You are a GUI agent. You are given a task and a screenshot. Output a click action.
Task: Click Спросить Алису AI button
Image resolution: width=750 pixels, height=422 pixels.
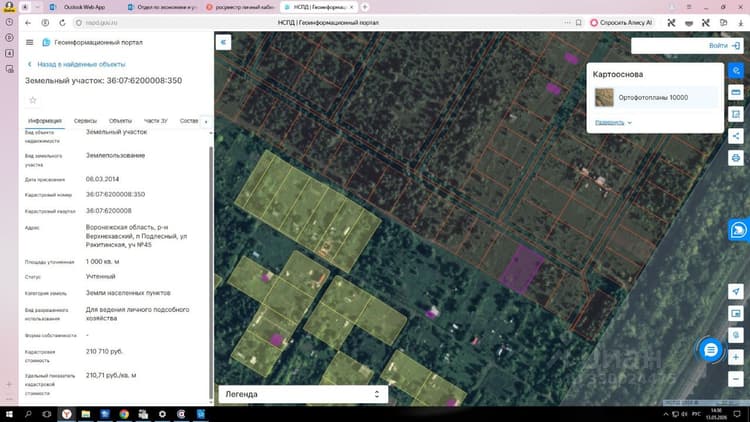point(621,22)
